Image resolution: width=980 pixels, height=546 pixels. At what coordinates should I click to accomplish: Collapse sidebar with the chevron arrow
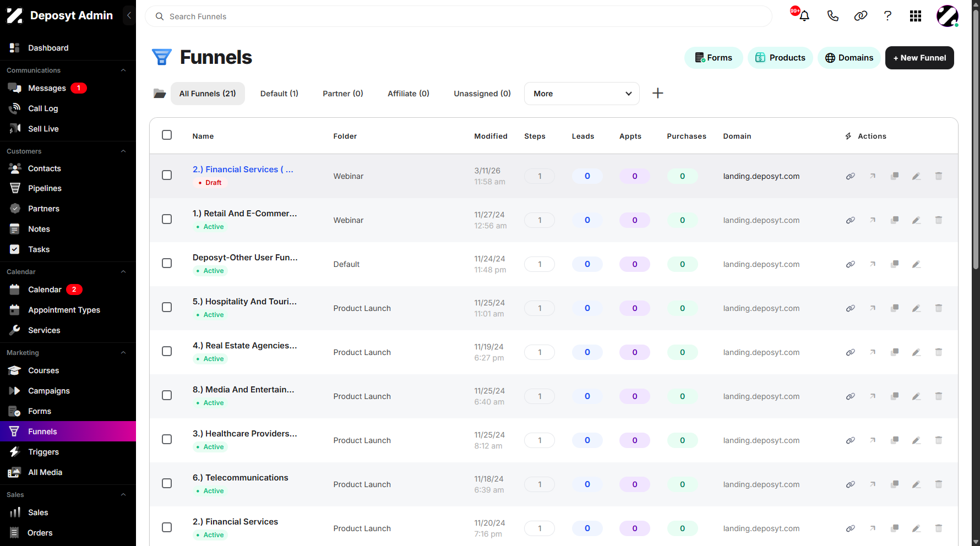click(129, 15)
